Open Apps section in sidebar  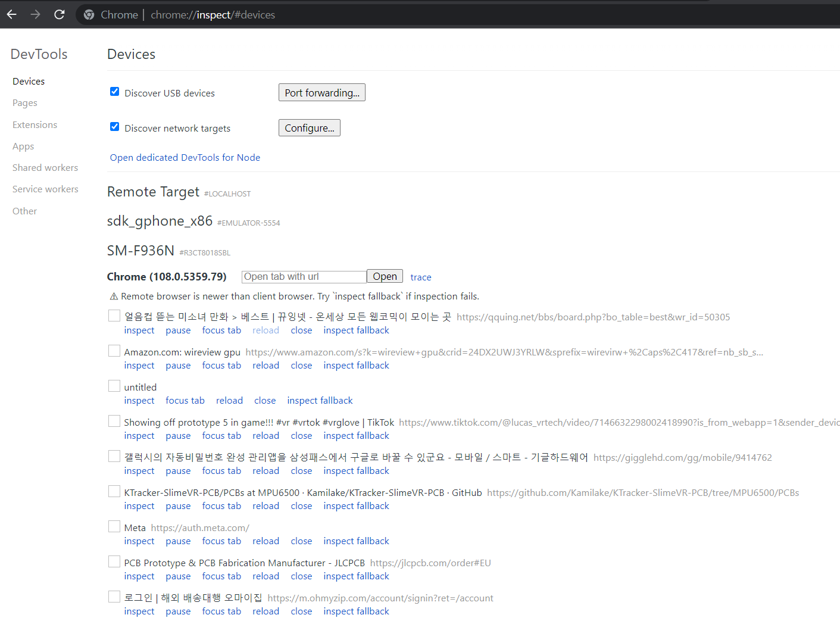(x=23, y=146)
